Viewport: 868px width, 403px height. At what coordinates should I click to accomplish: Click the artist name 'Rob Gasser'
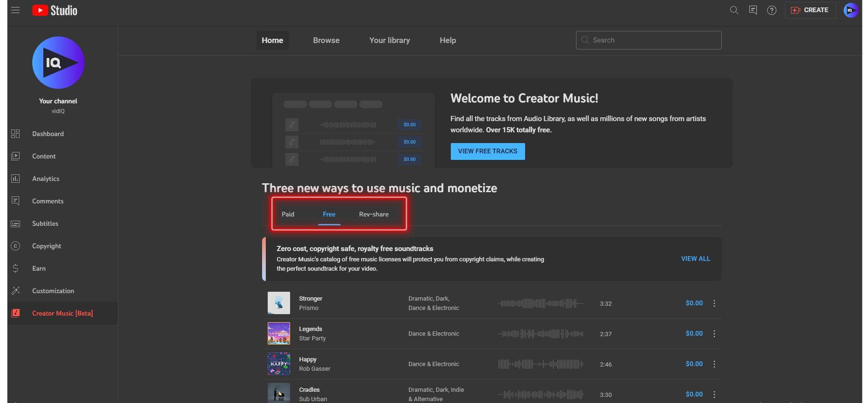point(314,368)
